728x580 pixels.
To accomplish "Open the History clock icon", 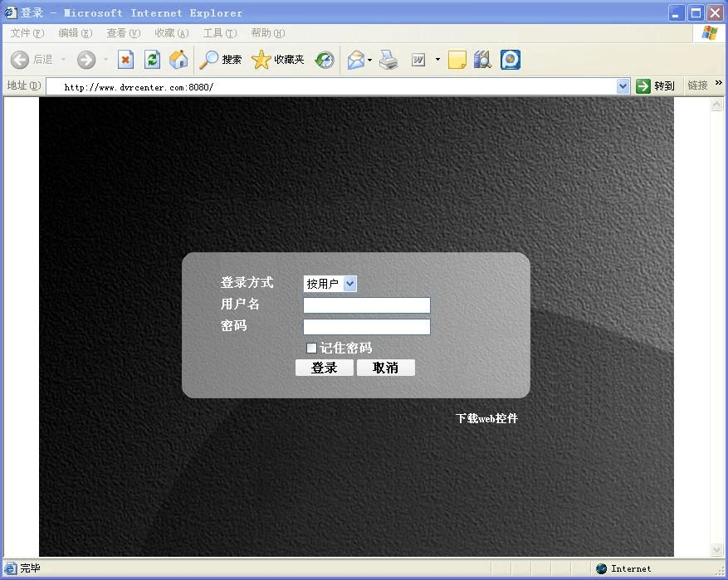I will pos(325,60).
